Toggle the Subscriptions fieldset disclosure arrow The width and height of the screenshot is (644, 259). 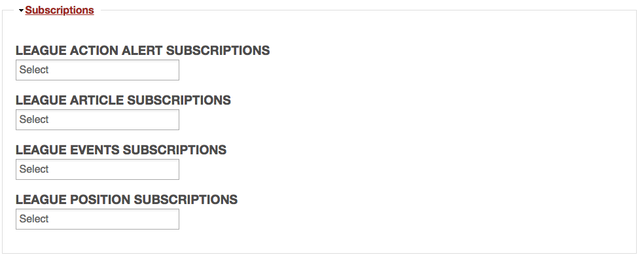point(21,10)
